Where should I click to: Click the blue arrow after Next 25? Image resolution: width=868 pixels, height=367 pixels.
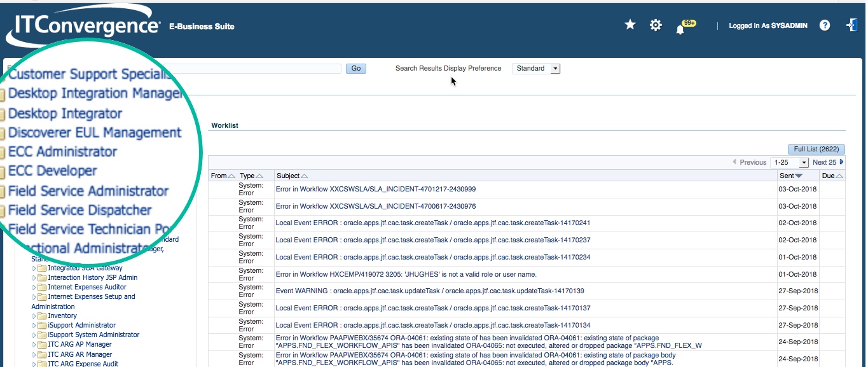pyautogui.click(x=842, y=162)
